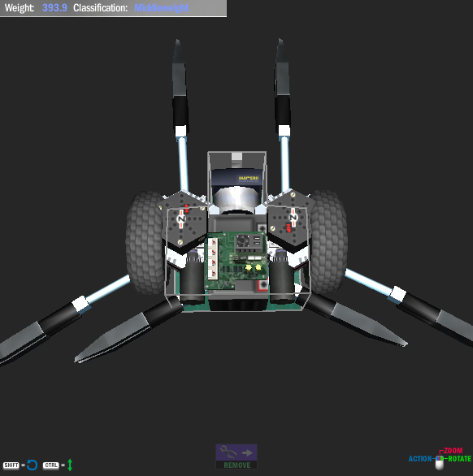Select the green control board component
Viewport: 473px width, 476px height.
236,260
